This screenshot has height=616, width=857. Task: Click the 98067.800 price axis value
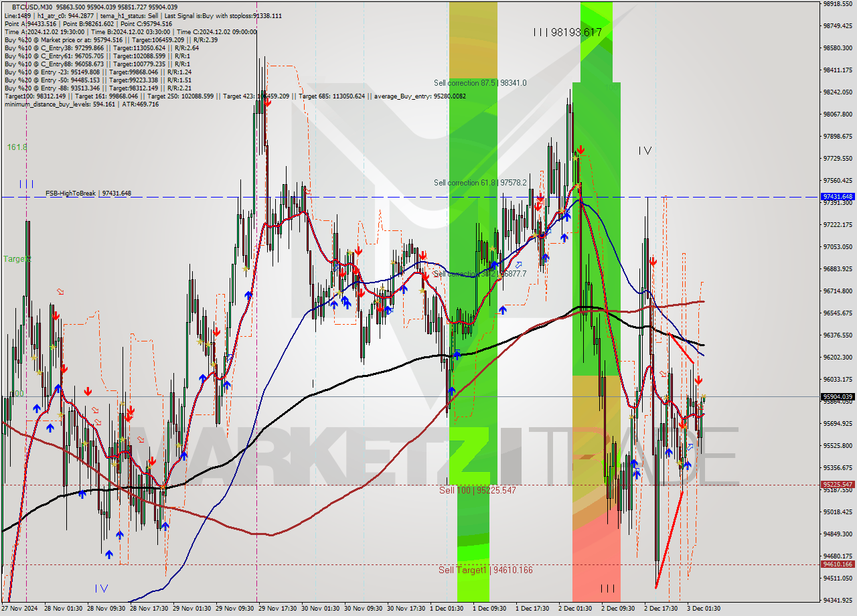pos(838,114)
